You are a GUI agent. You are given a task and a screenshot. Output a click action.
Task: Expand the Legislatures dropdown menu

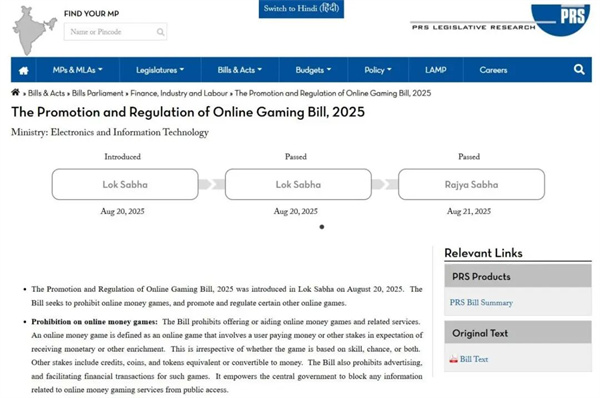160,70
